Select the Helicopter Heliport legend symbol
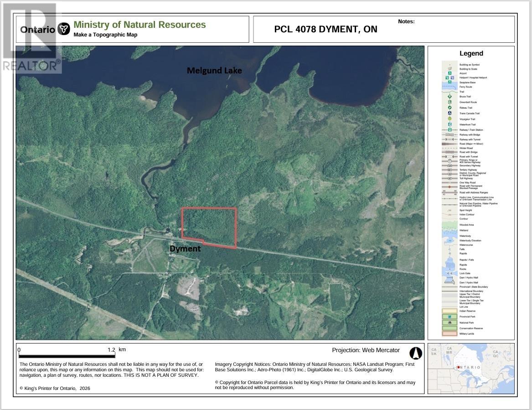 (x=448, y=77)
